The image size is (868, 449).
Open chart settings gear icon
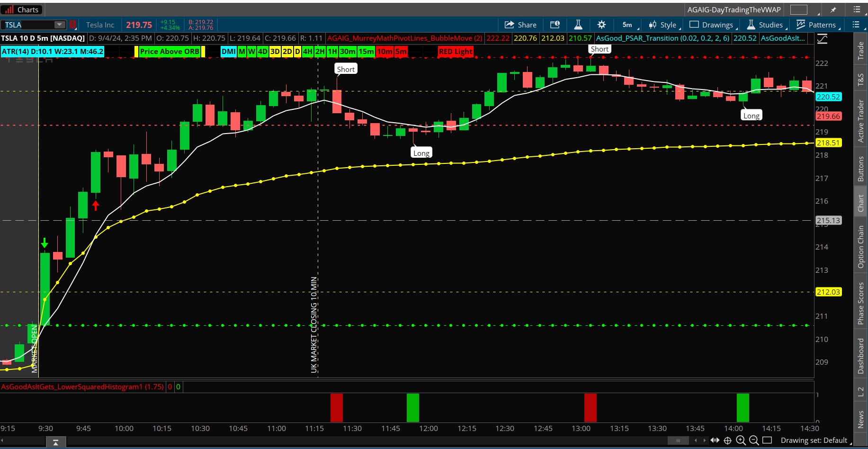pos(601,25)
